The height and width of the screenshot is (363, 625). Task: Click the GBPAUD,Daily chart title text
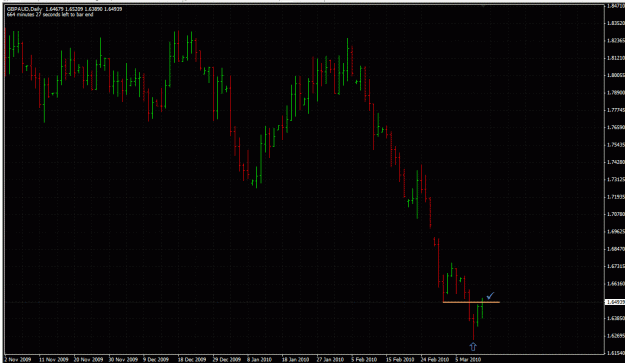pyautogui.click(x=25, y=9)
